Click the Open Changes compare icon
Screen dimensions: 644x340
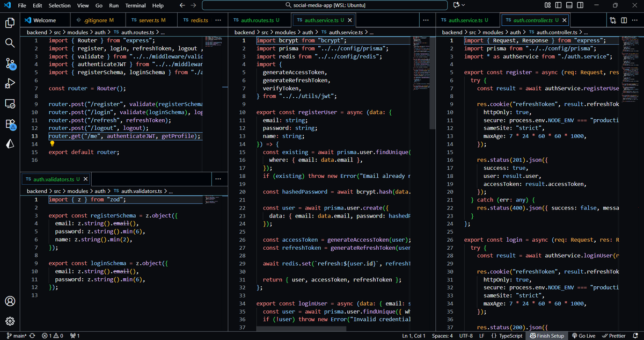613,20
